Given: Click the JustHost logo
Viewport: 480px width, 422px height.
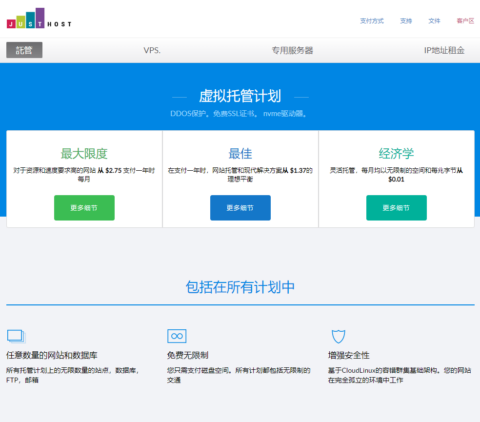Looking at the screenshot, I should click(x=39, y=18).
